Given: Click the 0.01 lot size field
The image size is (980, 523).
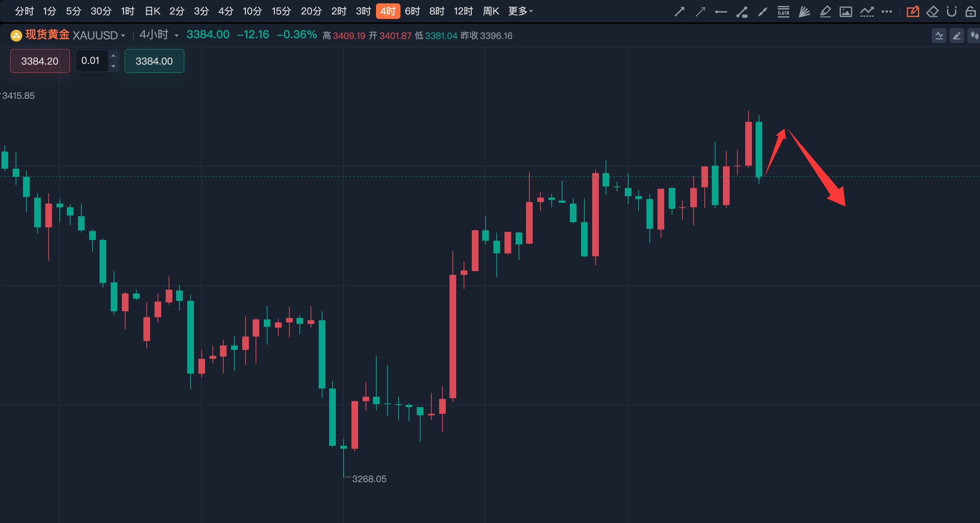Looking at the screenshot, I should point(91,61).
